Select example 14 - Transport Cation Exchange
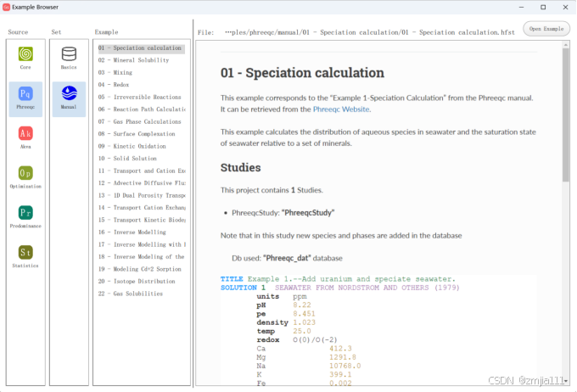577x392 pixels. click(142, 208)
